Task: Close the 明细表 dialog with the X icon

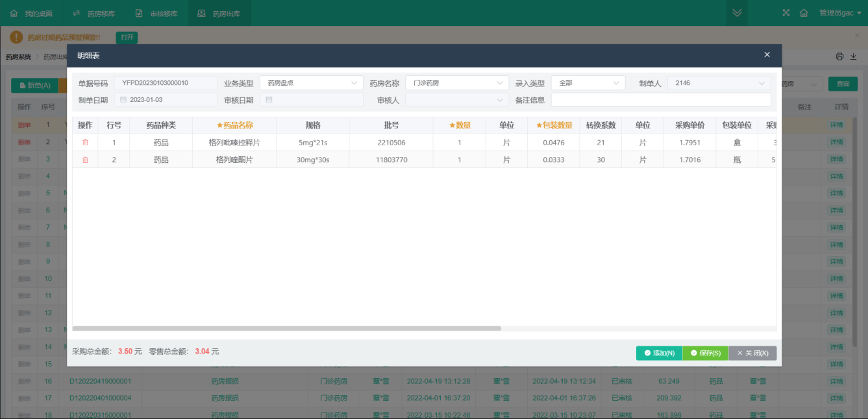Action: click(767, 55)
